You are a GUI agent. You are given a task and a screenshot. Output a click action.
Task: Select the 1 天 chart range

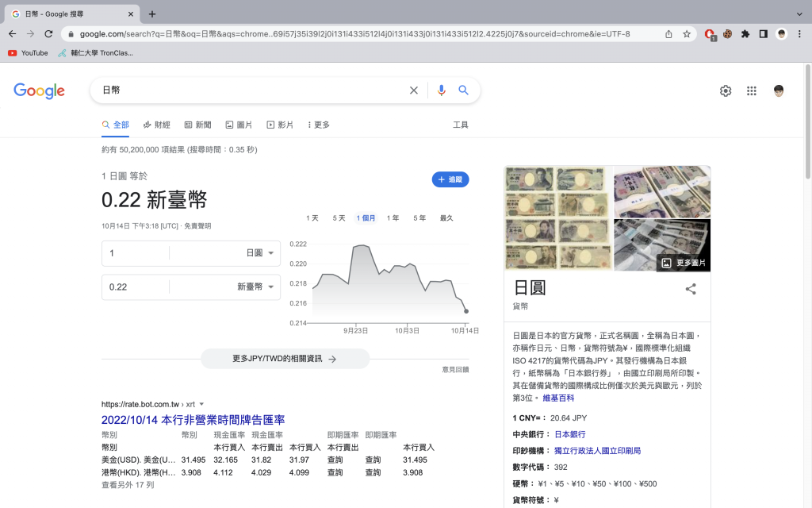tap(312, 218)
